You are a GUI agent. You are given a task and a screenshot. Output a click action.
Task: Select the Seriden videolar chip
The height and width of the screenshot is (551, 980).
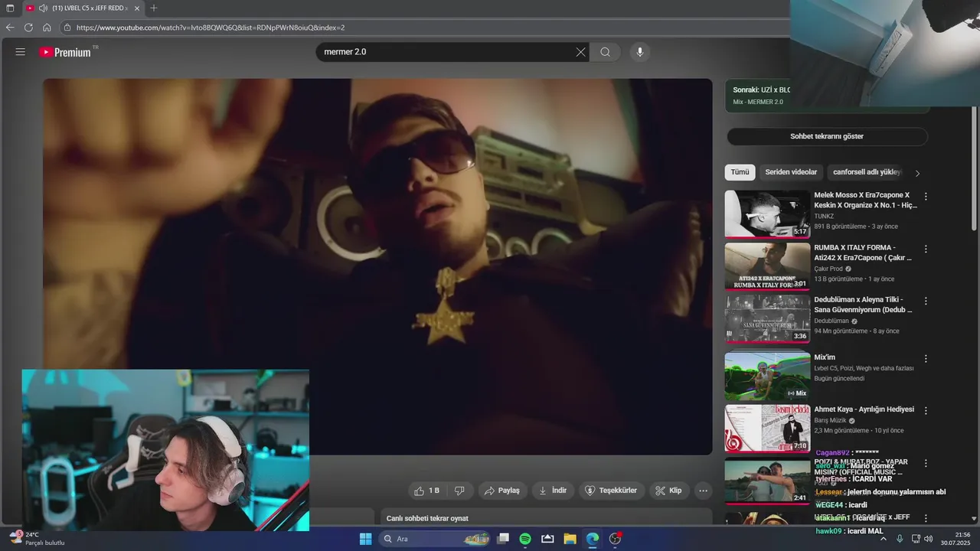(791, 172)
